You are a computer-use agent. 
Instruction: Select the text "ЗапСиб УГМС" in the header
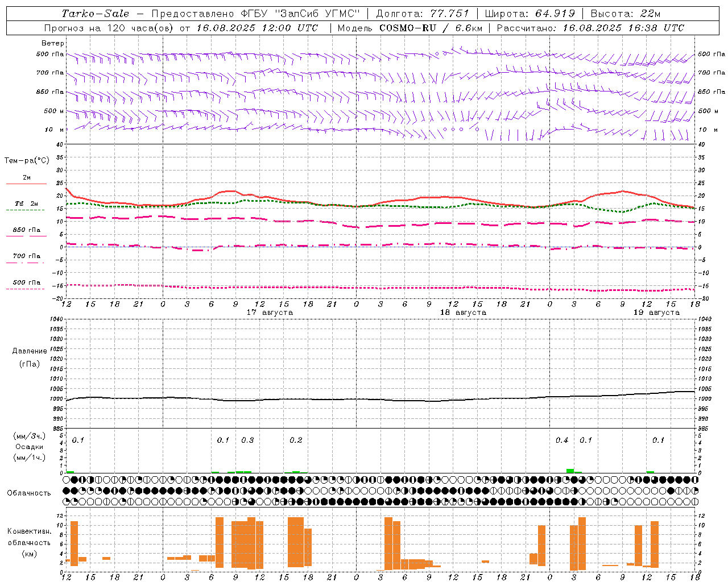(x=318, y=14)
